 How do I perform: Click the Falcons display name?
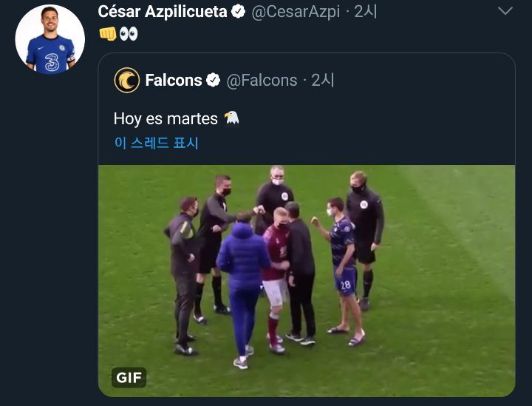coord(174,80)
